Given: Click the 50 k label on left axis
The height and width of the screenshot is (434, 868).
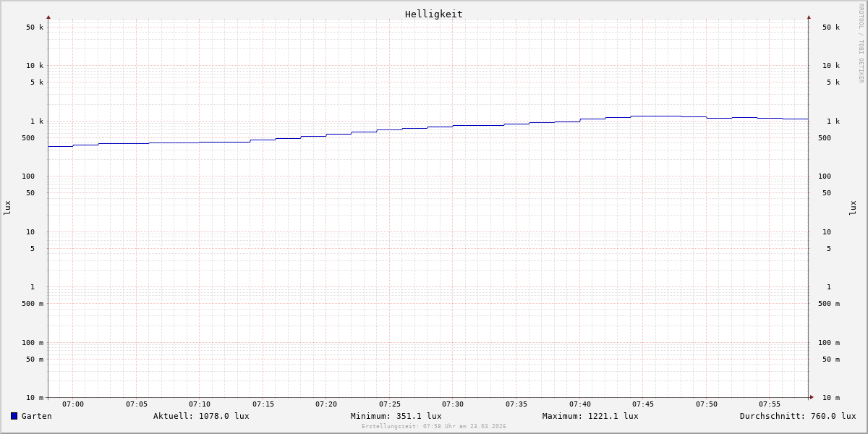Looking at the screenshot, I should point(35,27).
